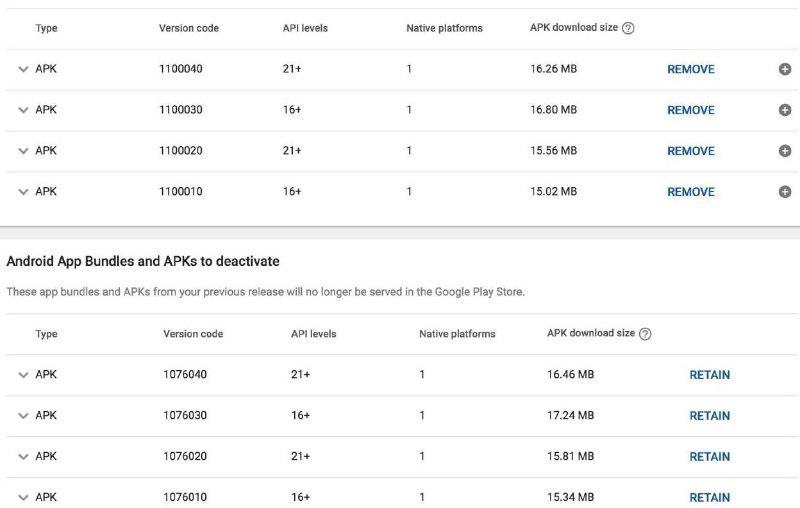
Task: Expand APK row with version 1076040
Action: pos(23,375)
